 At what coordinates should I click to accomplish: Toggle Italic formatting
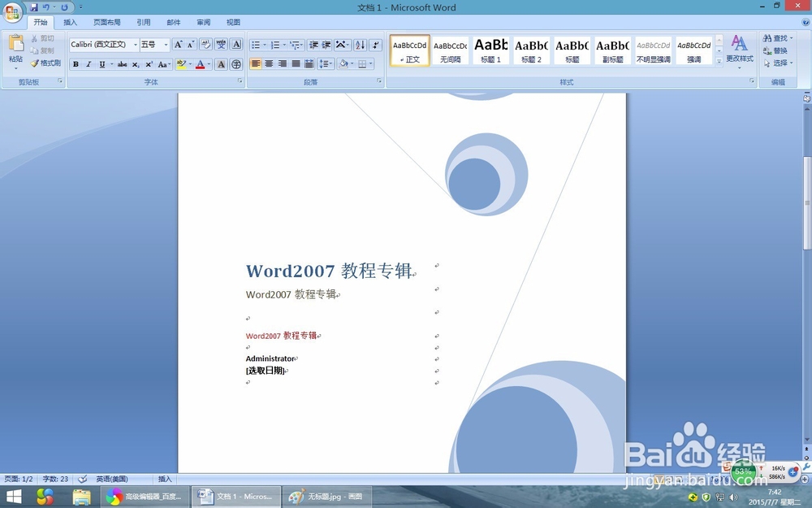[89, 64]
